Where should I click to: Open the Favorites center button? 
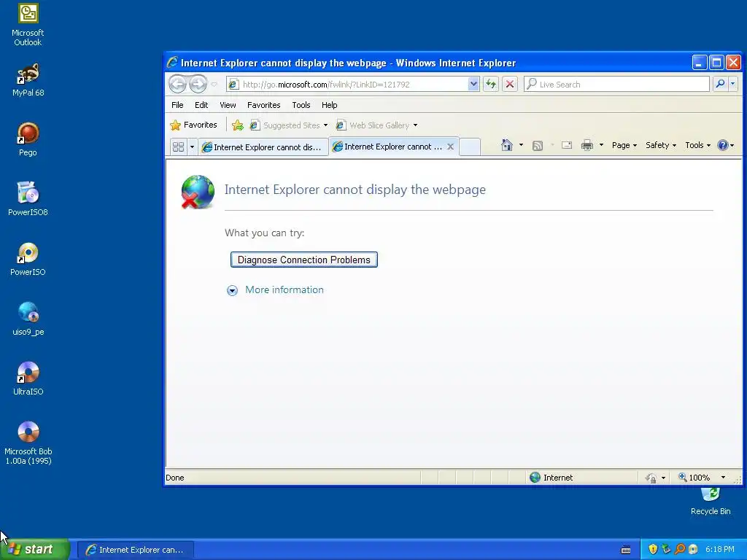pyautogui.click(x=193, y=125)
